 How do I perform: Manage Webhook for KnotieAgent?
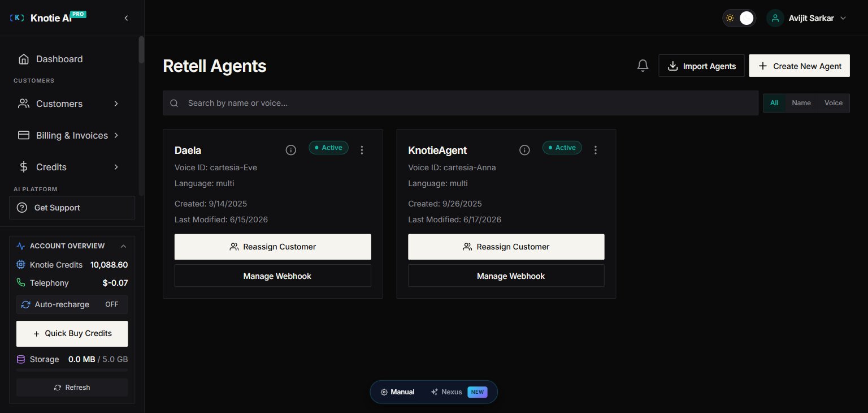pos(506,276)
